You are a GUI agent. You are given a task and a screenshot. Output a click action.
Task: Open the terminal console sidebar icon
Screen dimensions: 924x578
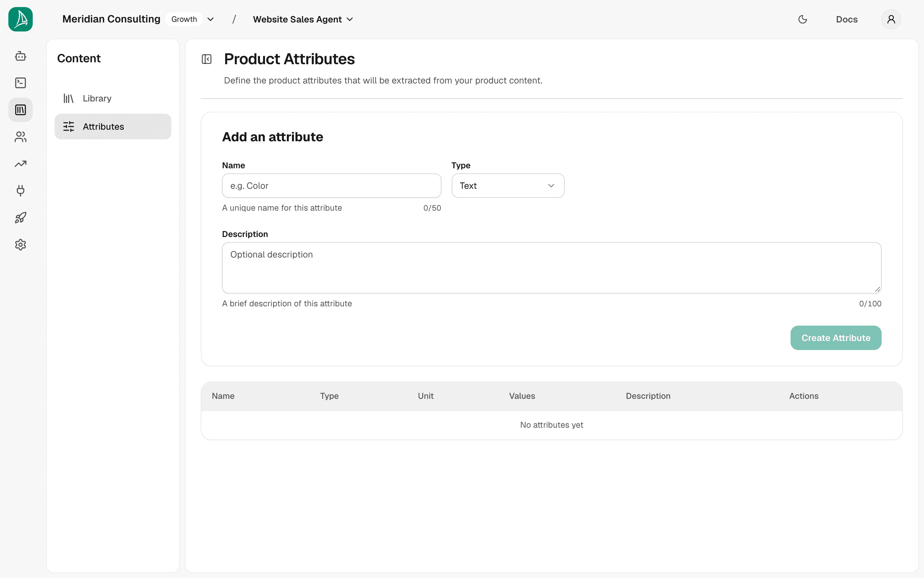coord(21,83)
